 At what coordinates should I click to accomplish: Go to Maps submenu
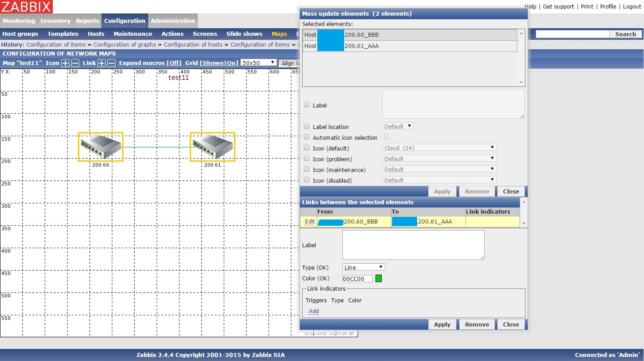coord(279,34)
